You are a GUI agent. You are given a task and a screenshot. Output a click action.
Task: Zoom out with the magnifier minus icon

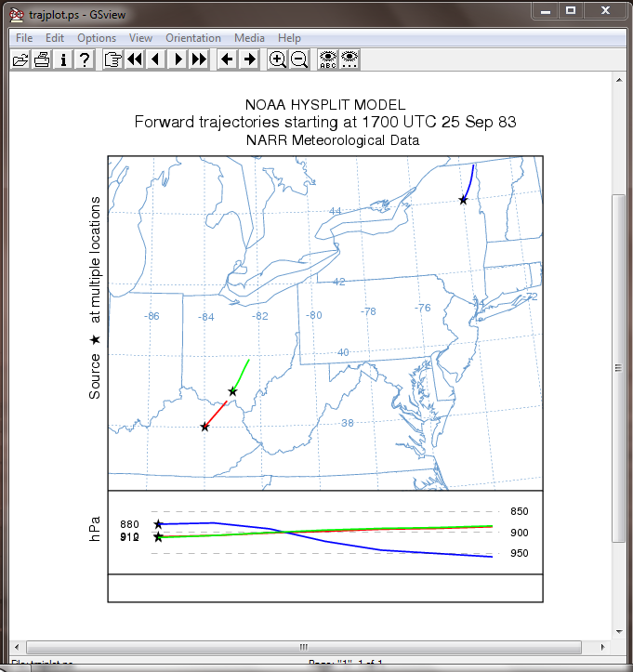coord(298,59)
